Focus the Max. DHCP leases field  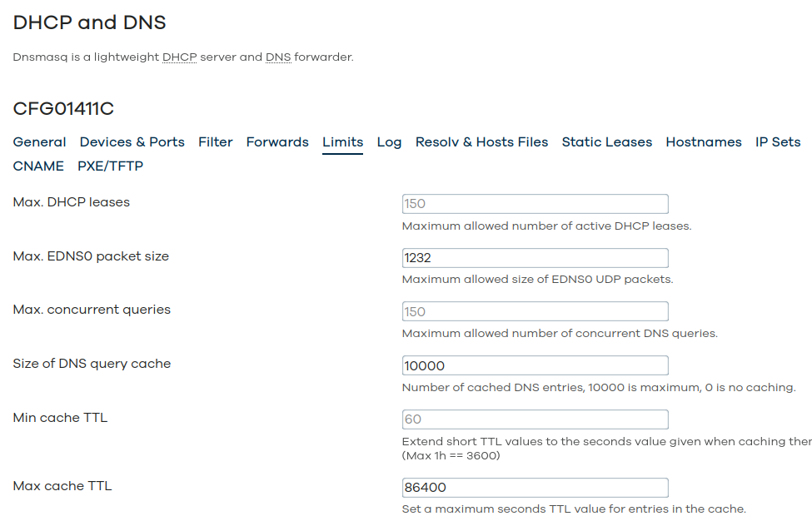pyautogui.click(x=535, y=203)
